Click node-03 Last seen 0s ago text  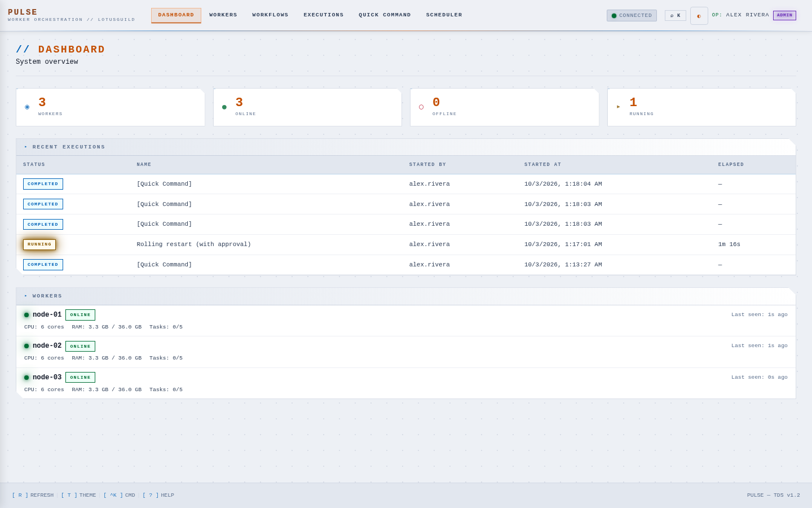click(760, 377)
